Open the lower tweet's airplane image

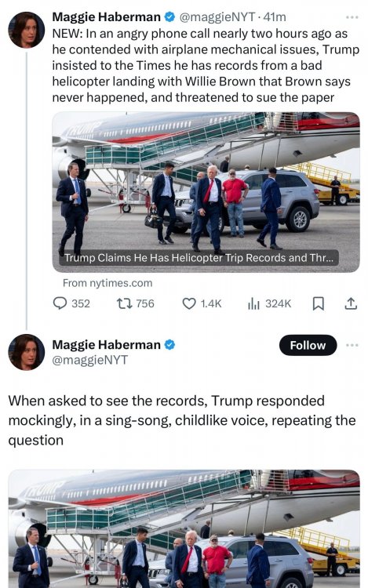click(x=184, y=528)
